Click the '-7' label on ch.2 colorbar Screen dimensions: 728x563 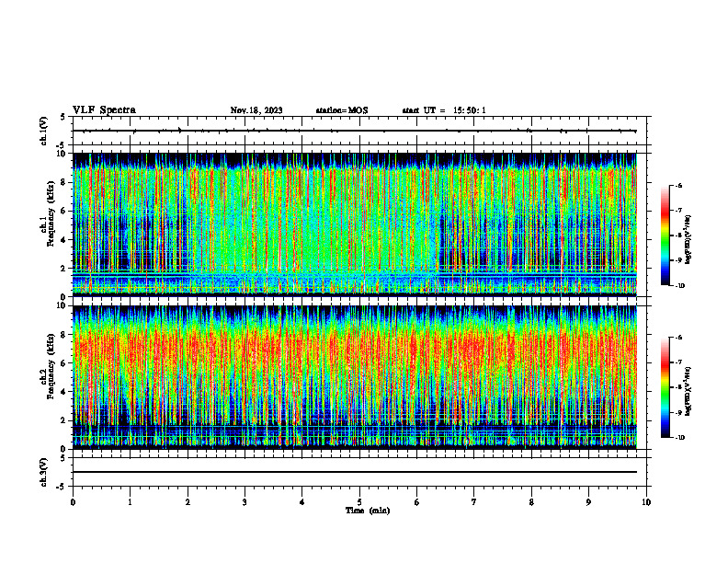[678, 362]
